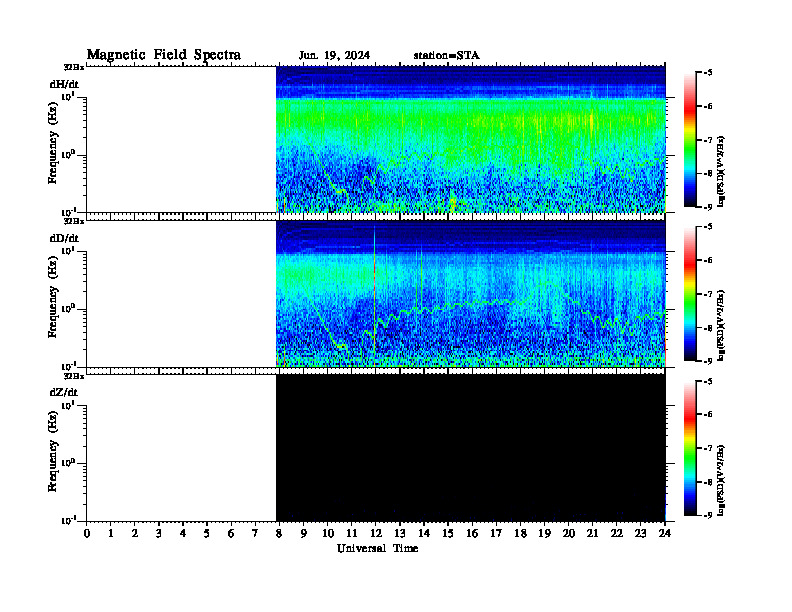Screen dimensions: 792x612
Task: Click the -5 tick on dH/dt color scale
Action: (x=708, y=73)
